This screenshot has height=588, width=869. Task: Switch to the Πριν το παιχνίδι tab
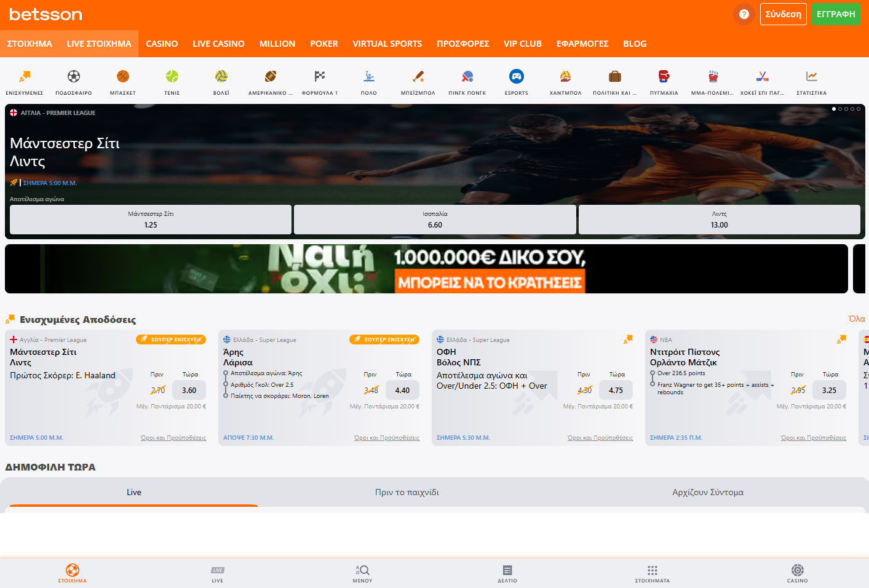407,493
